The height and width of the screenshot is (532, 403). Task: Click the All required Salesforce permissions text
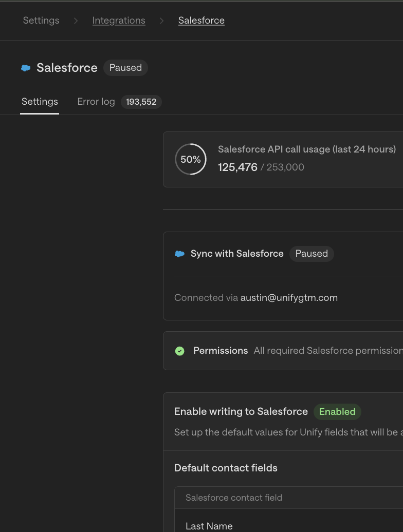point(328,351)
